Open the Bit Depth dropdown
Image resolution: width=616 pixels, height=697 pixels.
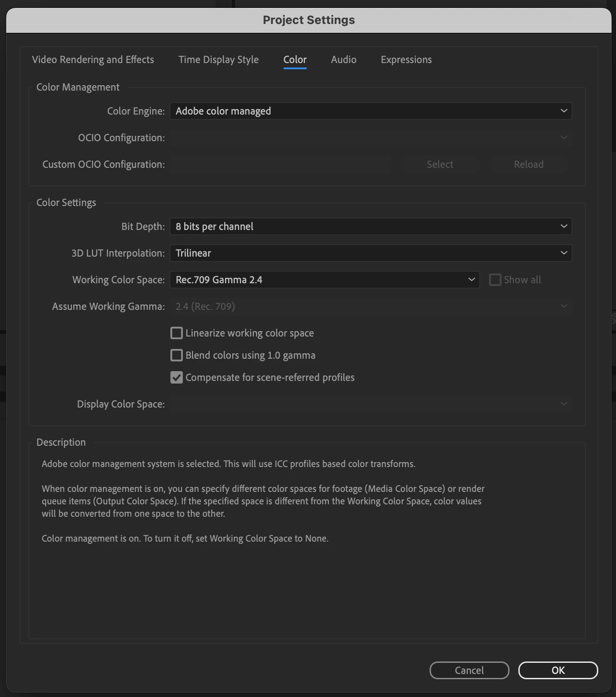pyautogui.click(x=371, y=226)
